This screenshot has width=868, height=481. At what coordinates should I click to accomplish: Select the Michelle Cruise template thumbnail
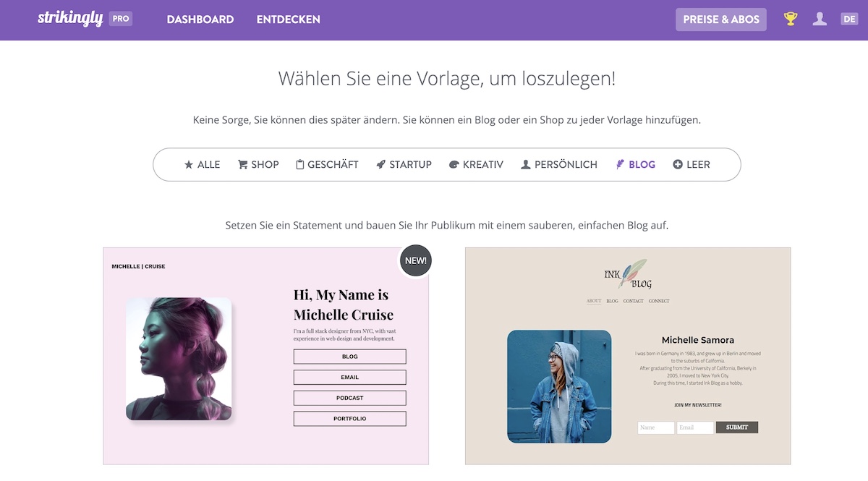coord(266,356)
